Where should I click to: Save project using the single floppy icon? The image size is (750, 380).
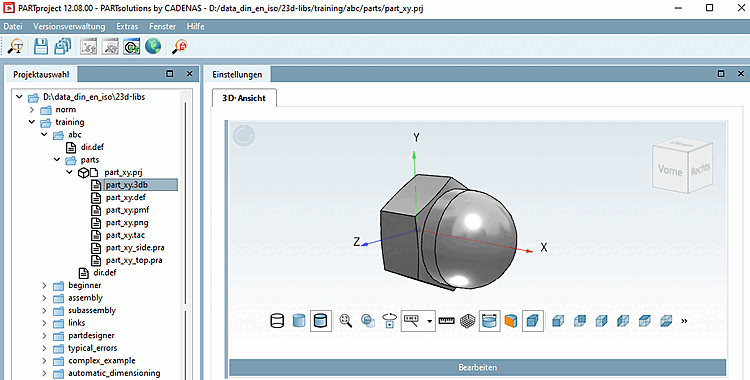pos(41,46)
